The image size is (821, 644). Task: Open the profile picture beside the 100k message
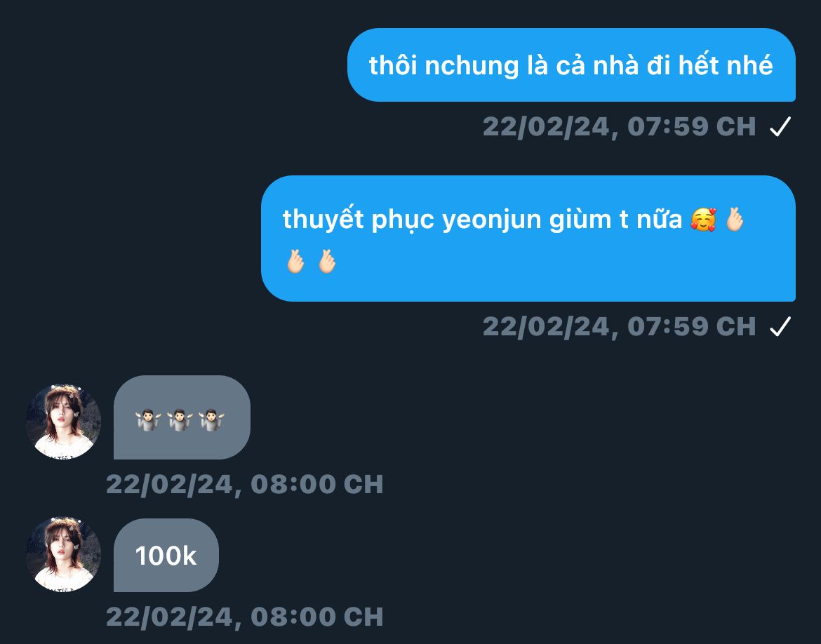[x=63, y=554]
